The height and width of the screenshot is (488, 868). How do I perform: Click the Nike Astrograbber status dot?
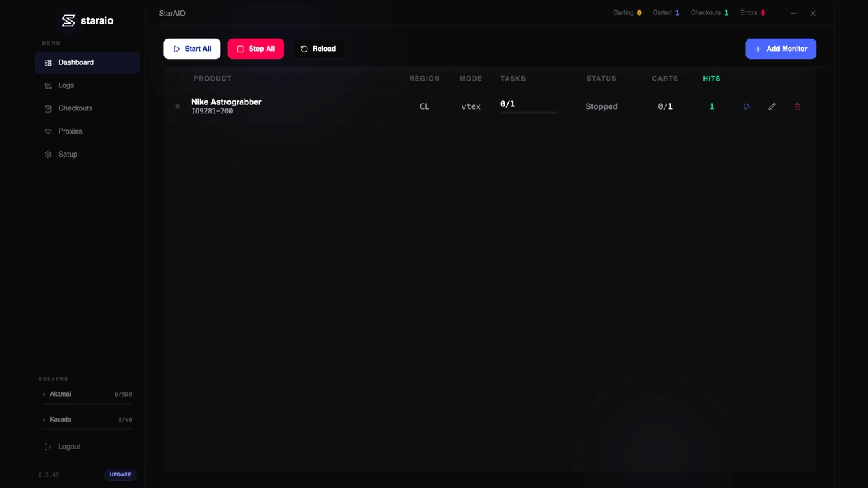pyautogui.click(x=178, y=106)
